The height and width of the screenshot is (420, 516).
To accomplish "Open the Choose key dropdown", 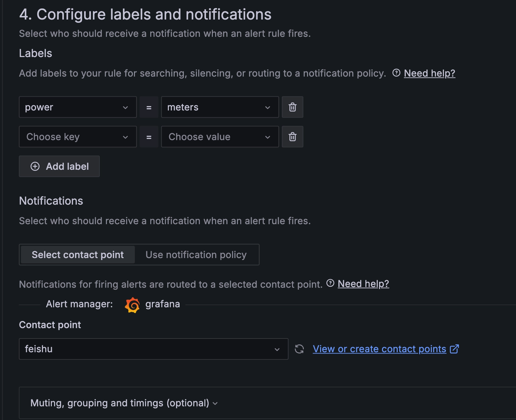I will pyautogui.click(x=78, y=137).
